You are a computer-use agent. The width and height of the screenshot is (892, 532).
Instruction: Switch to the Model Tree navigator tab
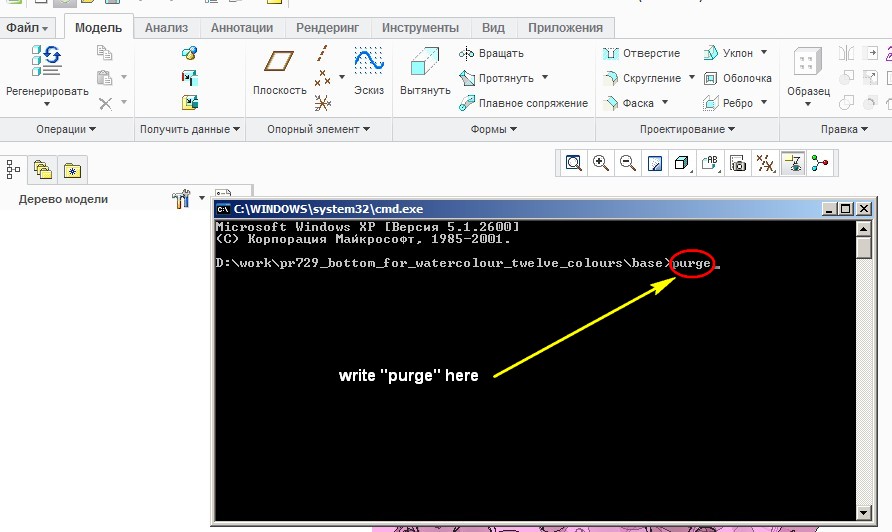coord(13,170)
